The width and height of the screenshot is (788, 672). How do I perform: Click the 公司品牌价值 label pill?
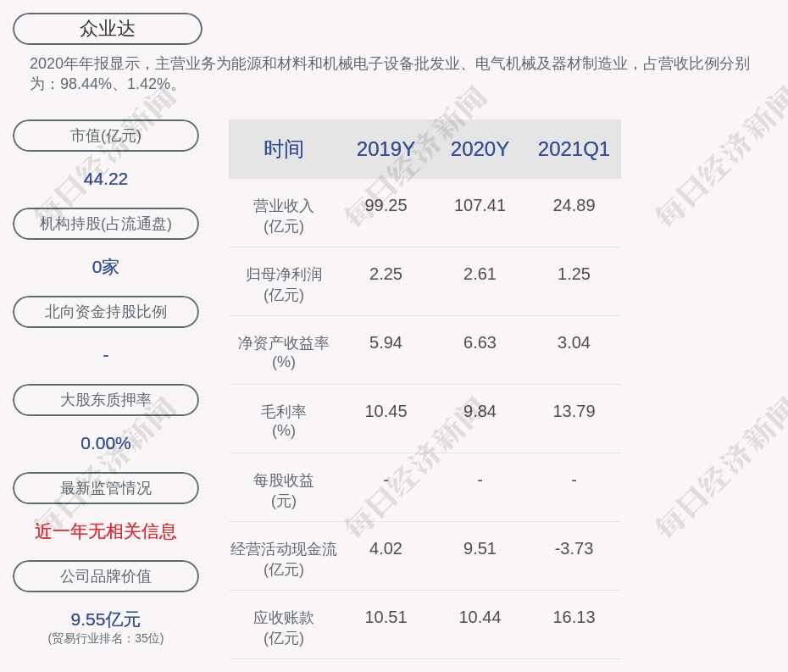click(106, 576)
